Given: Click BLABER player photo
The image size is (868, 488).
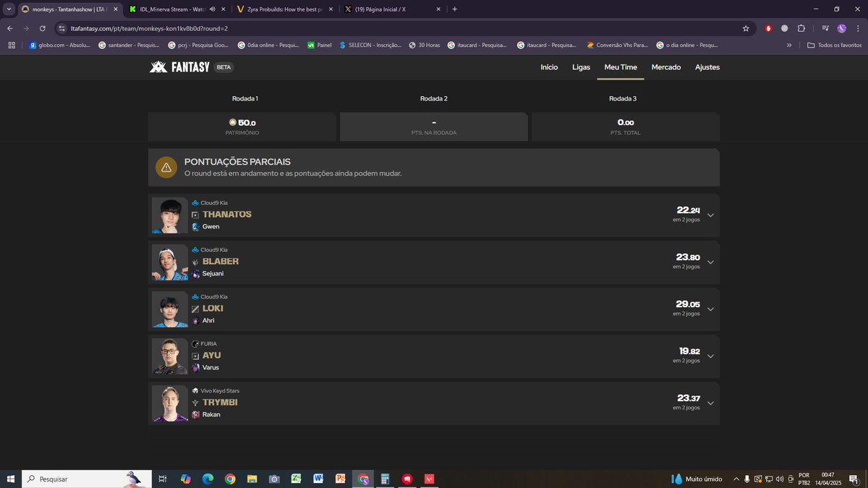Looking at the screenshot, I should tap(170, 262).
